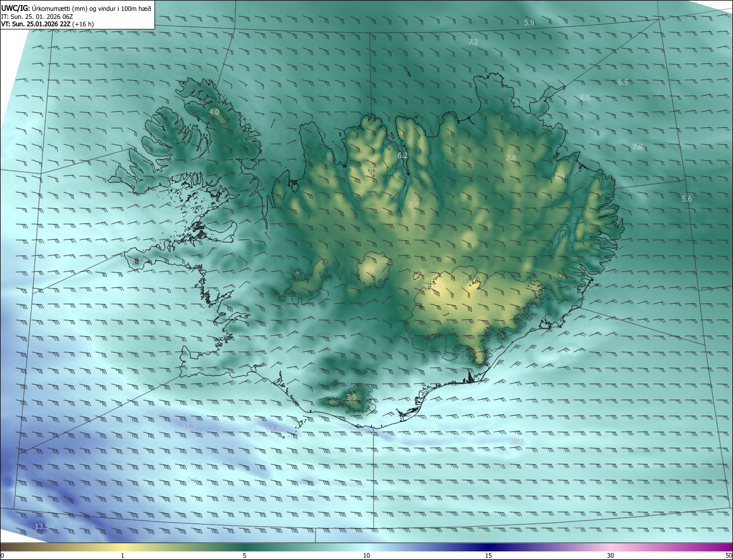Click the title line "UWC/IG: Úrkomumætti (mm) og vindur"
The height and width of the screenshot is (560, 733).
pos(77,9)
